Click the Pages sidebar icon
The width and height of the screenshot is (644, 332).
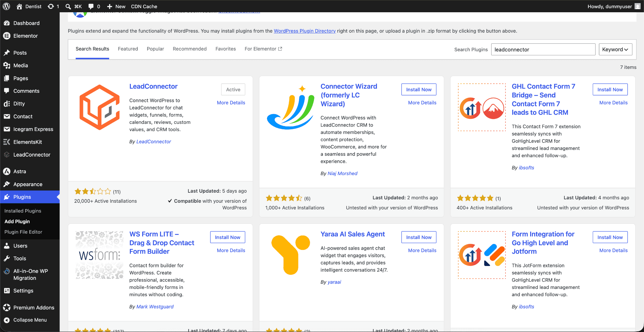7,78
